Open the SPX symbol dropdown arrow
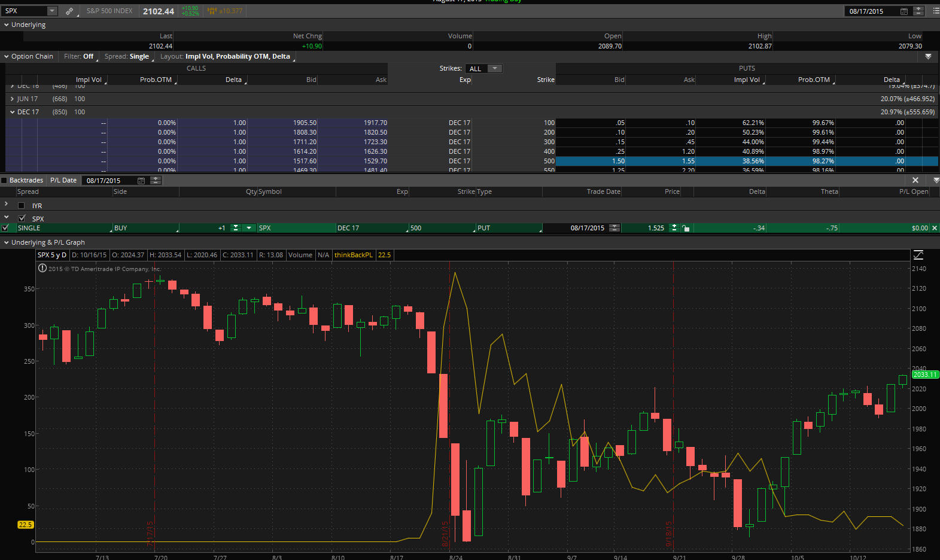The height and width of the screenshot is (560, 940). click(x=52, y=11)
